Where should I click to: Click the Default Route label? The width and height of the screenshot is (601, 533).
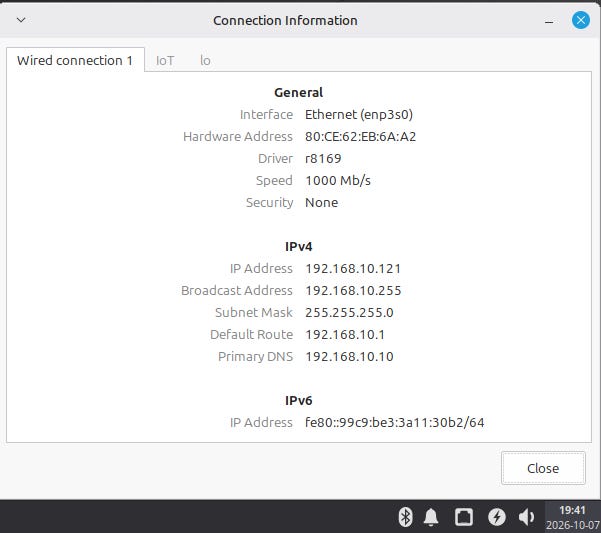click(251, 335)
